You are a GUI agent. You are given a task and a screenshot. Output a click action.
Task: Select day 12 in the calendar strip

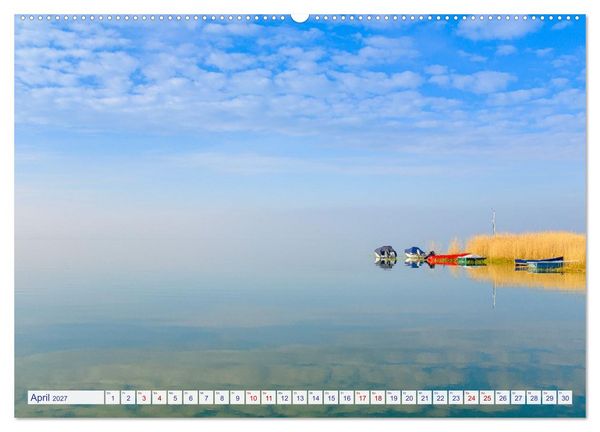point(284,397)
